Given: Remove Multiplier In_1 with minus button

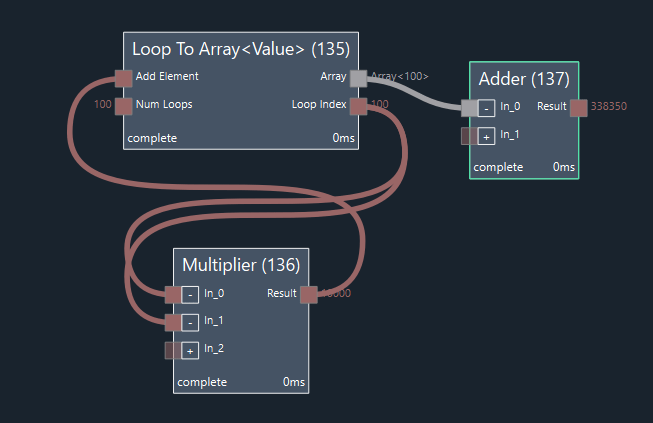Looking at the screenshot, I should tap(190, 323).
